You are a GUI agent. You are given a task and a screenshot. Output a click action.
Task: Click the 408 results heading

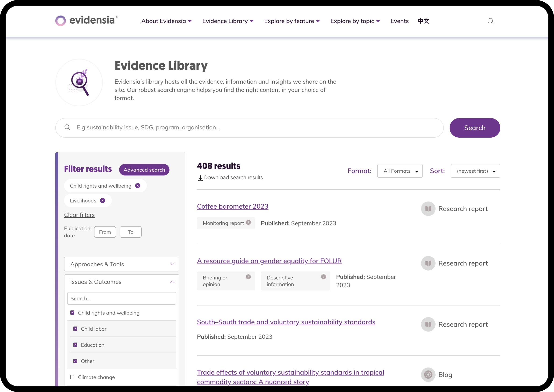[x=219, y=166]
